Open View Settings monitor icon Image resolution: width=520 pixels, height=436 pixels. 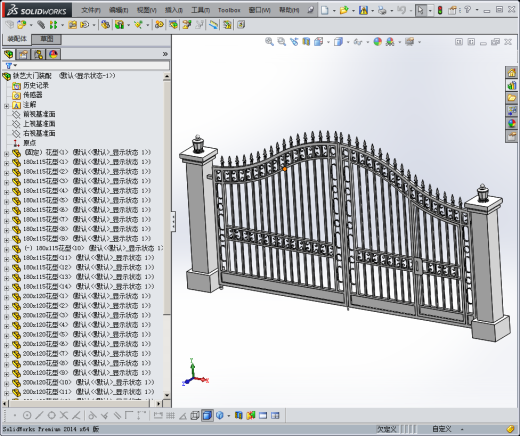tap(409, 42)
